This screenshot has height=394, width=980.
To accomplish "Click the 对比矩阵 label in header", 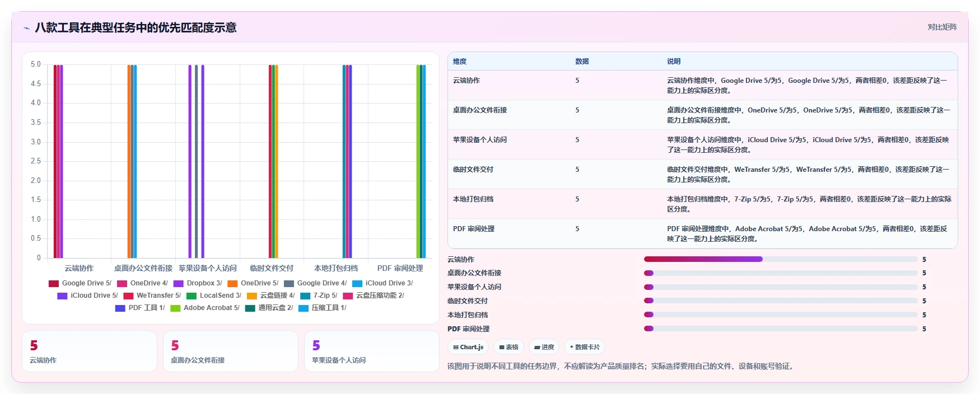I will 942,27.
